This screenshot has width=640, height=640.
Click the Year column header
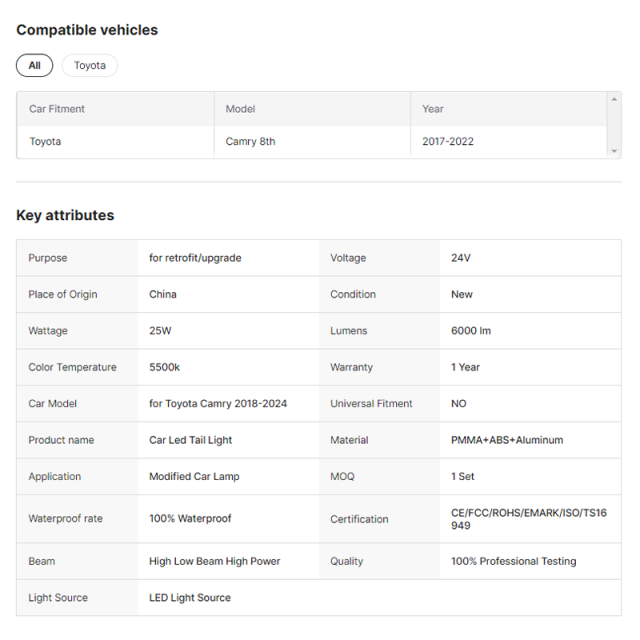coord(433,109)
